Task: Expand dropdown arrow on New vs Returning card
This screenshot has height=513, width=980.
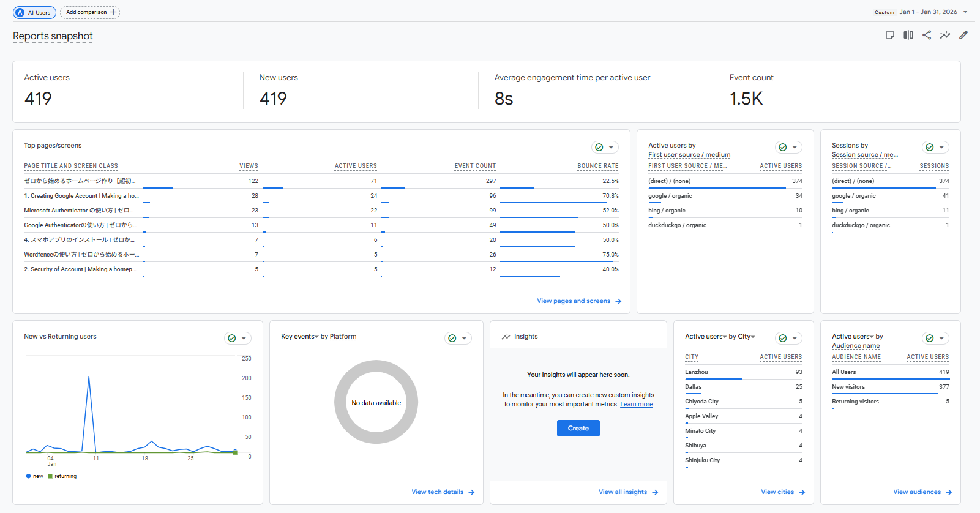Action: tap(244, 339)
